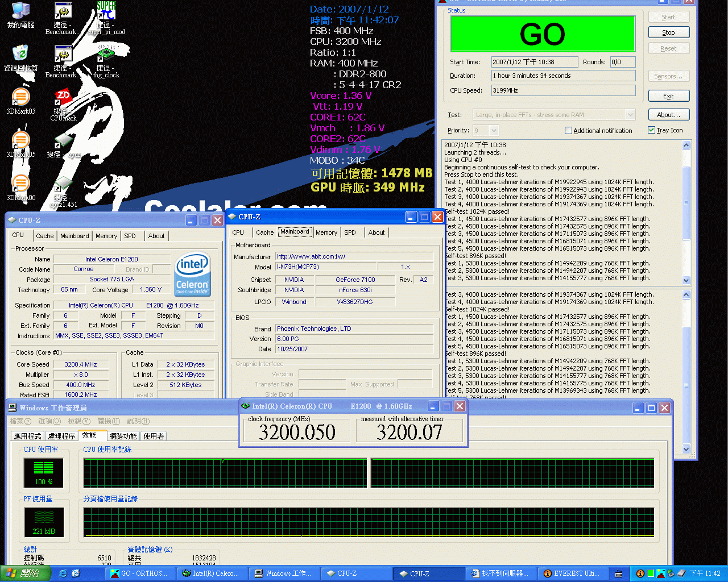This screenshot has height=582, width=728.
Task: Click the Start Time field in ORTHOS
Action: coord(535,62)
